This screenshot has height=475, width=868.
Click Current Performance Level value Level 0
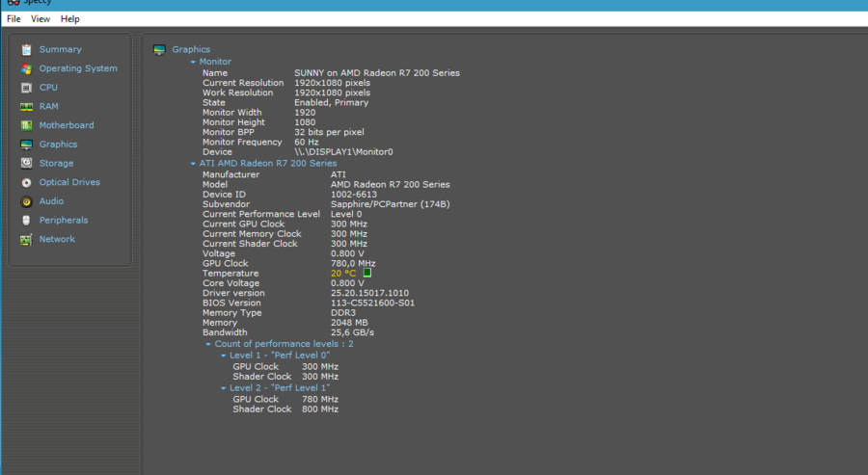(x=346, y=214)
